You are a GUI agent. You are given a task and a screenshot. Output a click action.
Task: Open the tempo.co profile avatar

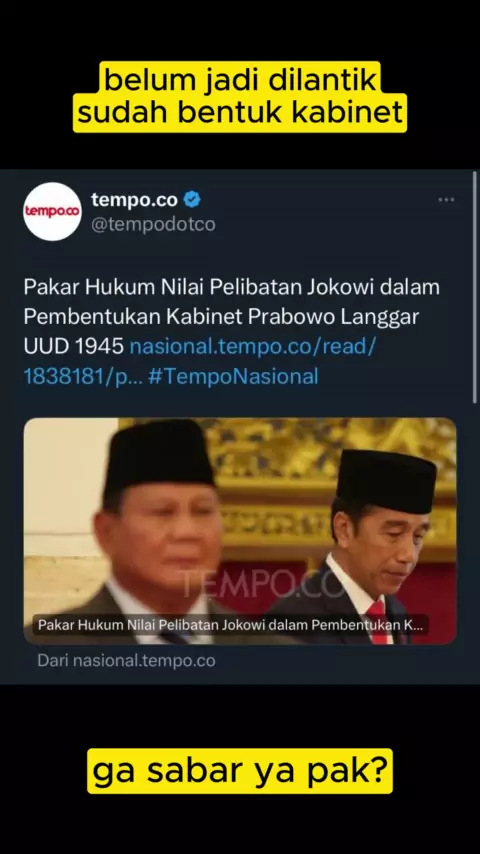[x=52, y=211]
